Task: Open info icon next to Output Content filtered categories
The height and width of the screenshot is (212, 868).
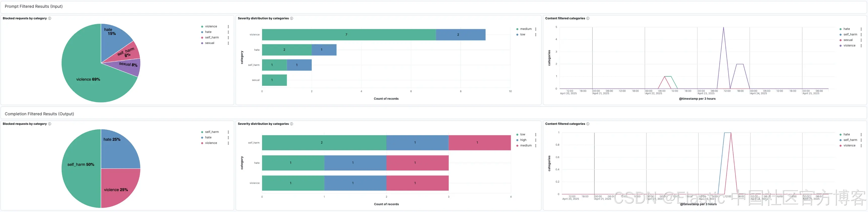Action: coord(588,124)
